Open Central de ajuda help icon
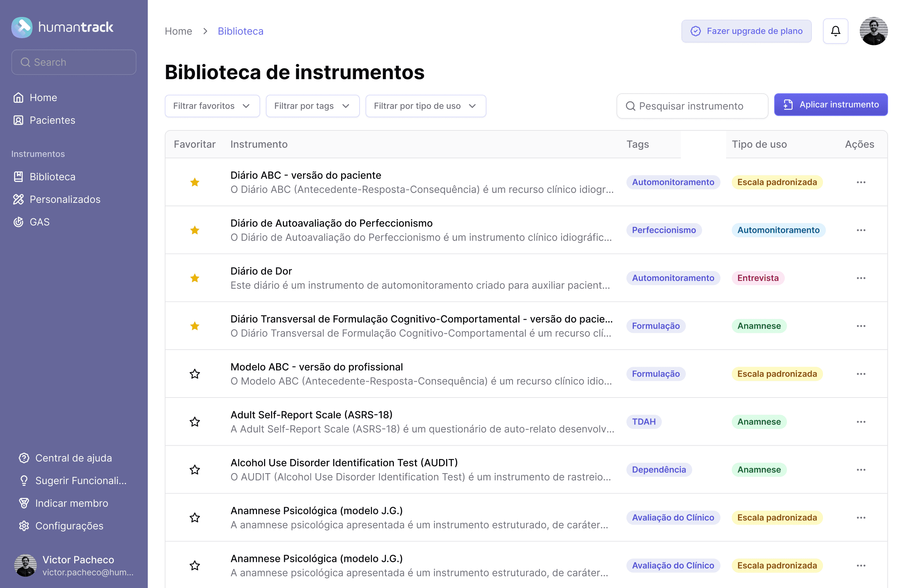 pos(24,458)
